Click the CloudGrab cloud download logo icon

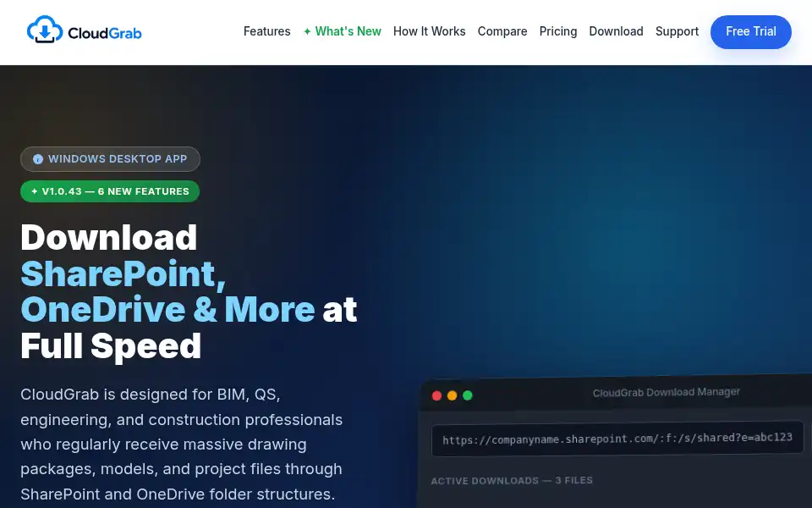[x=45, y=30]
